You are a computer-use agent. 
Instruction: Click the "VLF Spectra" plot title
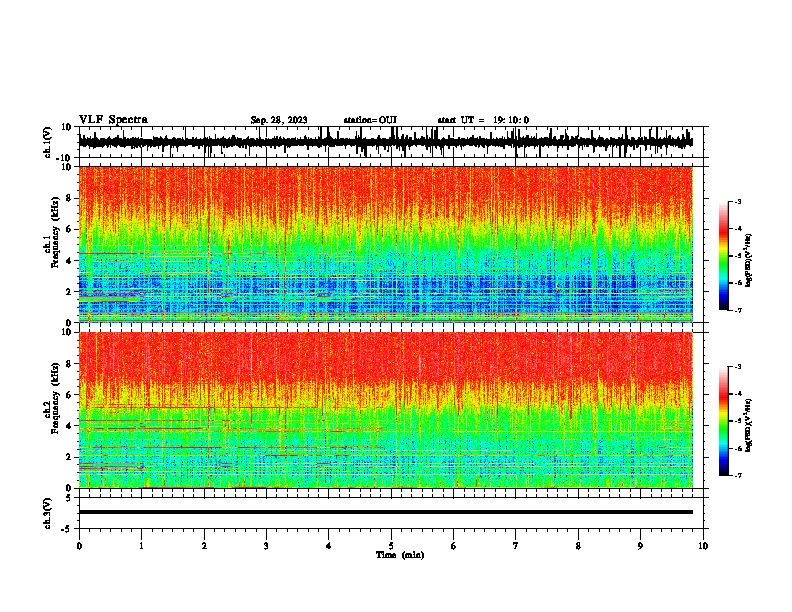click(113, 120)
